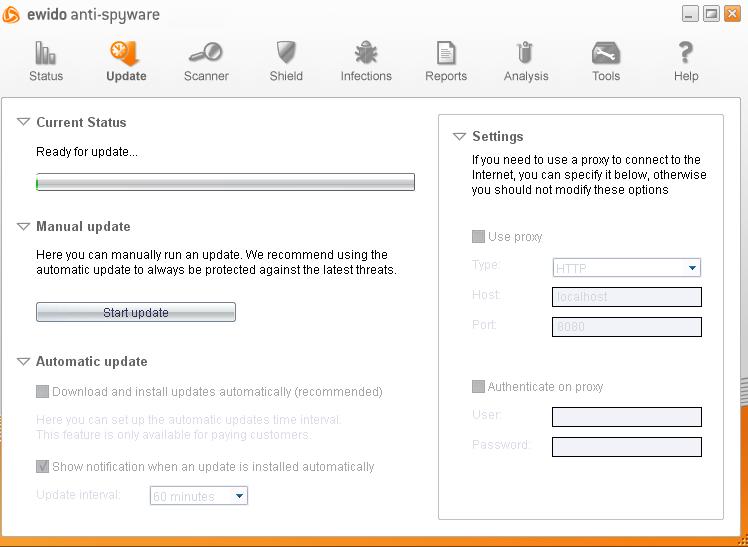Click the update progress bar
Image resolution: width=748 pixels, height=547 pixels.
pyautogui.click(x=225, y=182)
